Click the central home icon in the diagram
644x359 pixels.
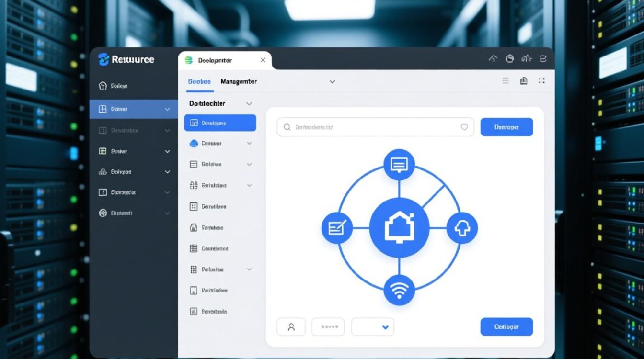coord(399,228)
